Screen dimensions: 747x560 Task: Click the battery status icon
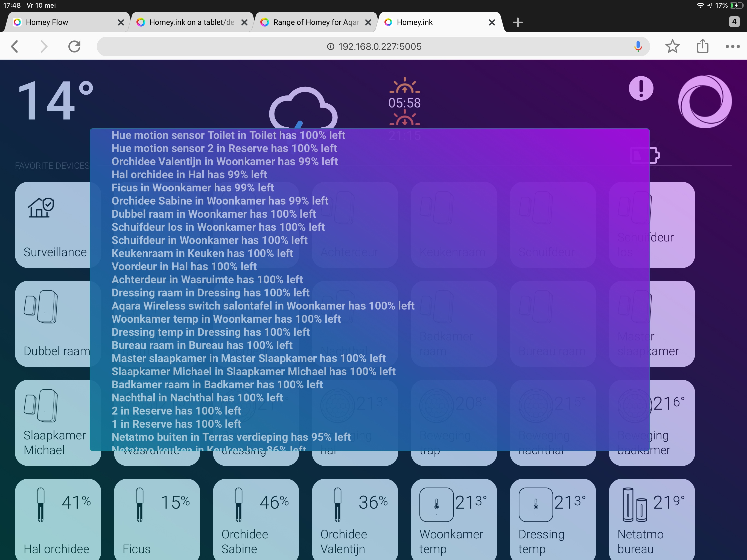click(x=655, y=155)
